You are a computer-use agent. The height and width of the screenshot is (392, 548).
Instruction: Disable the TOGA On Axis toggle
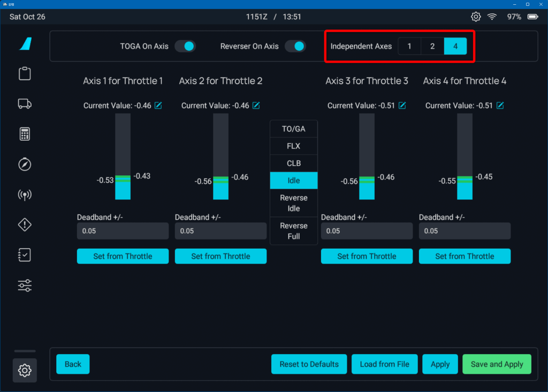pos(185,47)
